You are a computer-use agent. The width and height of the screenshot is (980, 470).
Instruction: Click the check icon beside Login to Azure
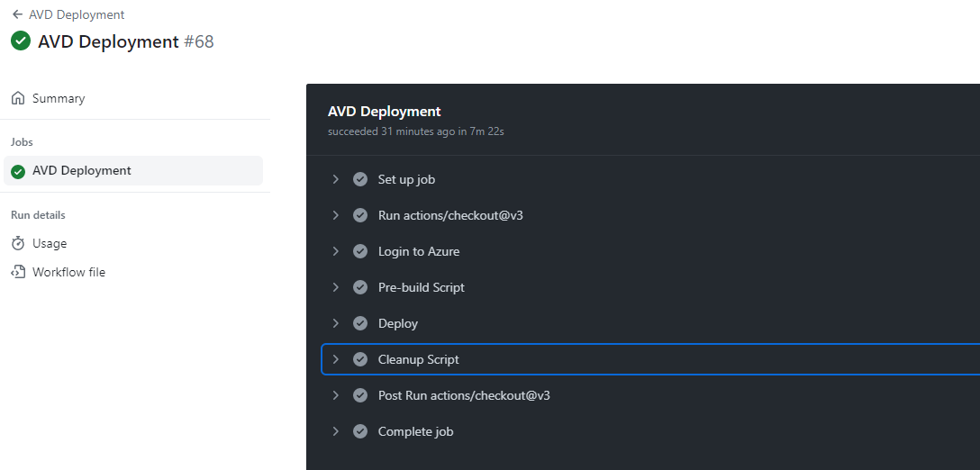pos(360,251)
